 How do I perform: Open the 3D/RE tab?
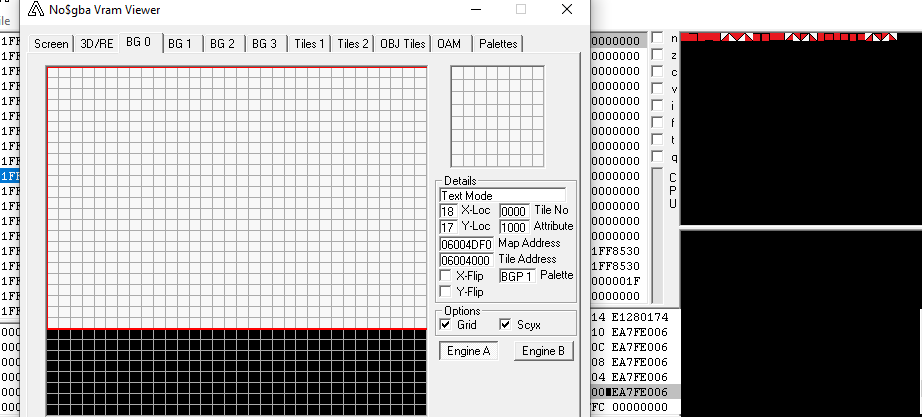[97, 44]
